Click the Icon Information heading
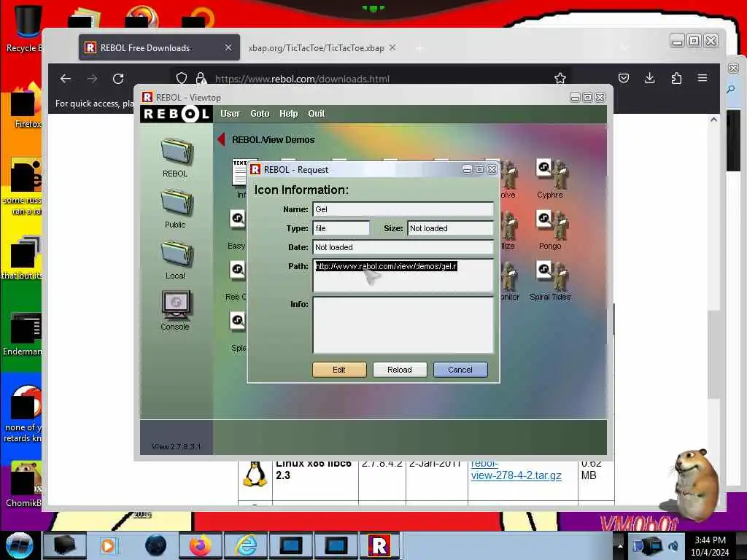Viewport: 747px width, 560px height. 301,190
